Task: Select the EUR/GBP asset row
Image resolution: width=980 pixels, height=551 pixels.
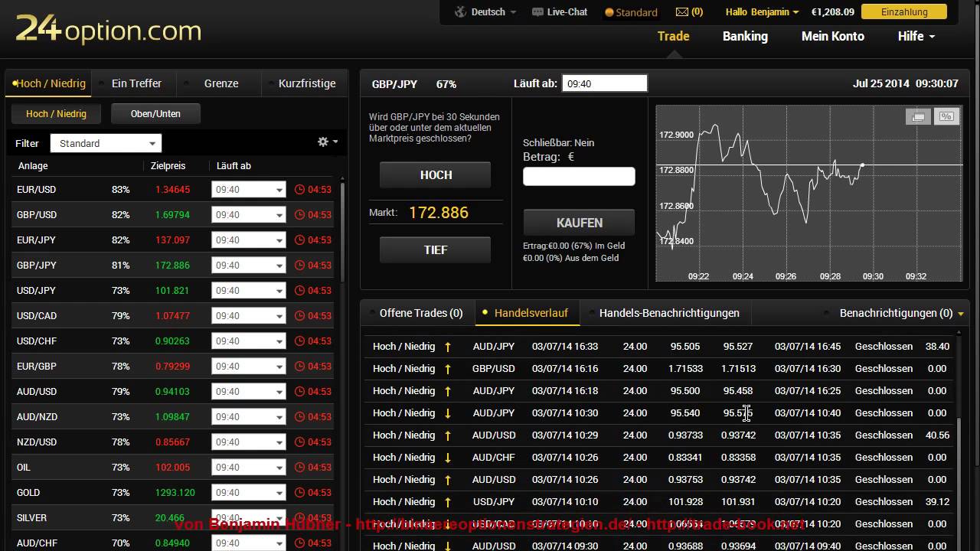Action: coord(172,367)
